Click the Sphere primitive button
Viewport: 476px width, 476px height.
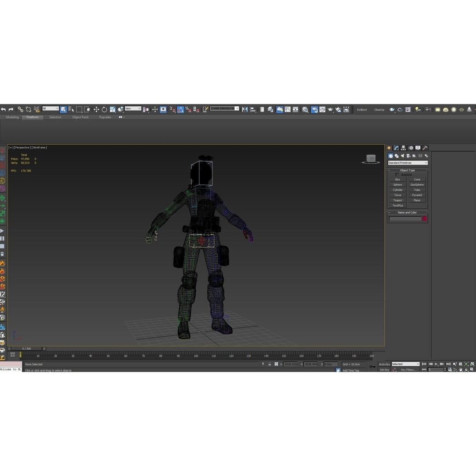coord(398,185)
